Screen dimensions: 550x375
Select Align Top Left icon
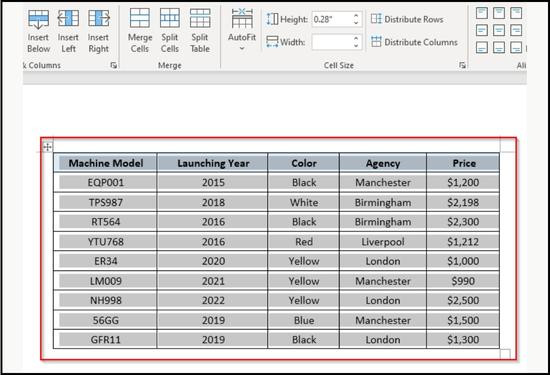pyautogui.click(x=482, y=13)
